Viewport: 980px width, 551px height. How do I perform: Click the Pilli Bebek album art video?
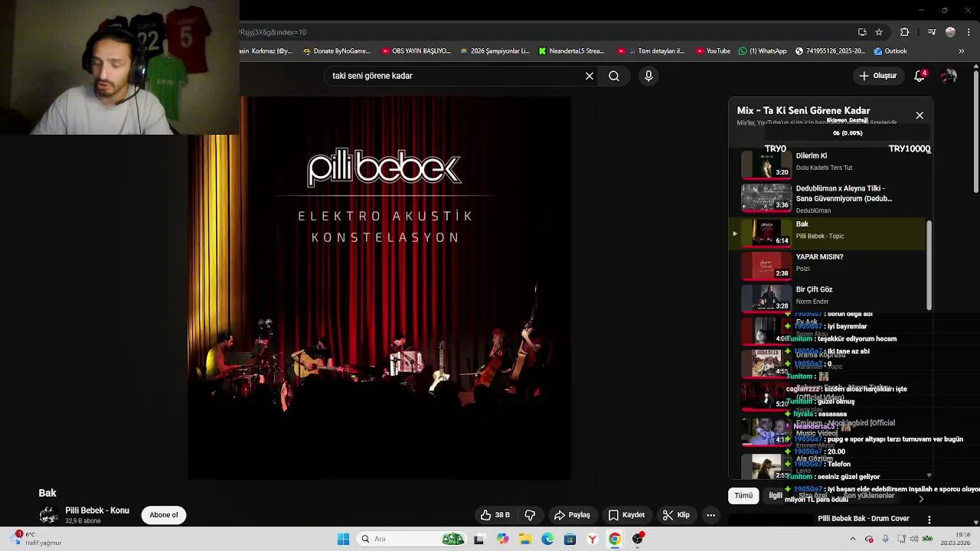(380, 288)
